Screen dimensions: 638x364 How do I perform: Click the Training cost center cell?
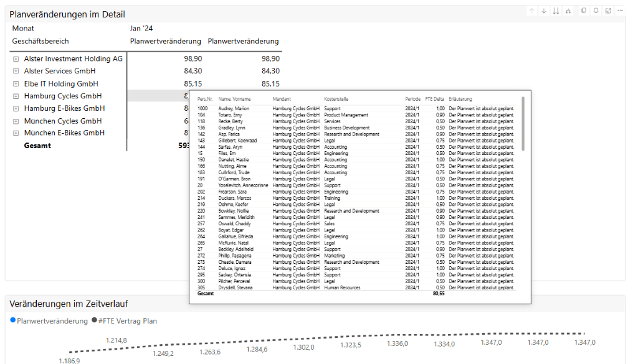pos(332,198)
